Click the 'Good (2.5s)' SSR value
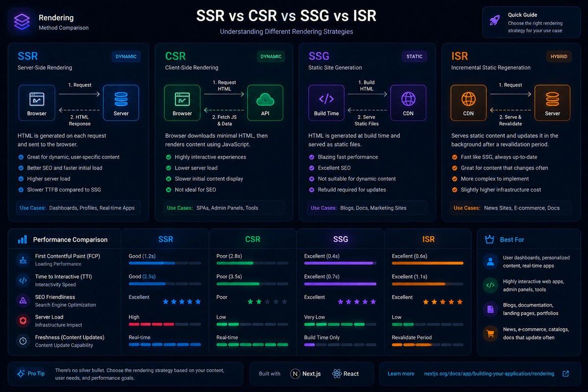Viewport: 588px width, 392px height. (x=142, y=277)
